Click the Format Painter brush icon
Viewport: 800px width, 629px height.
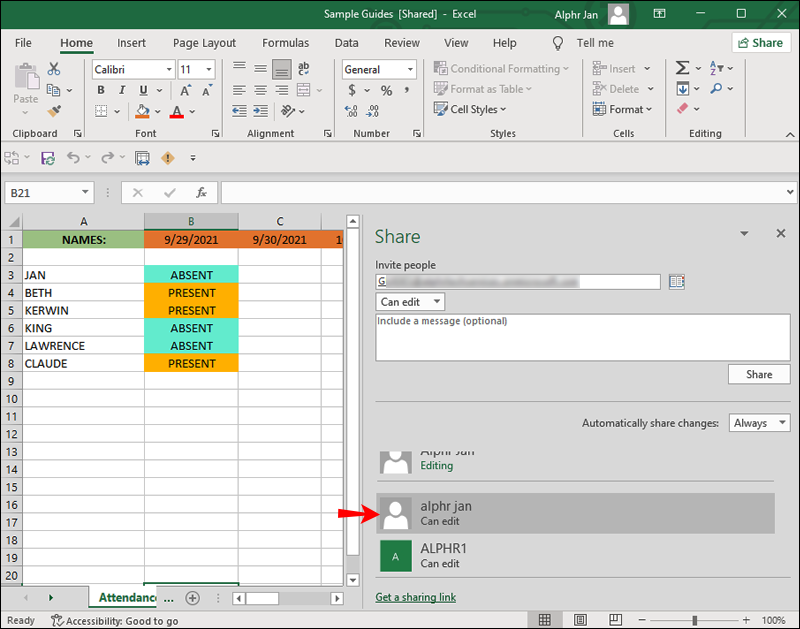pyautogui.click(x=54, y=111)
